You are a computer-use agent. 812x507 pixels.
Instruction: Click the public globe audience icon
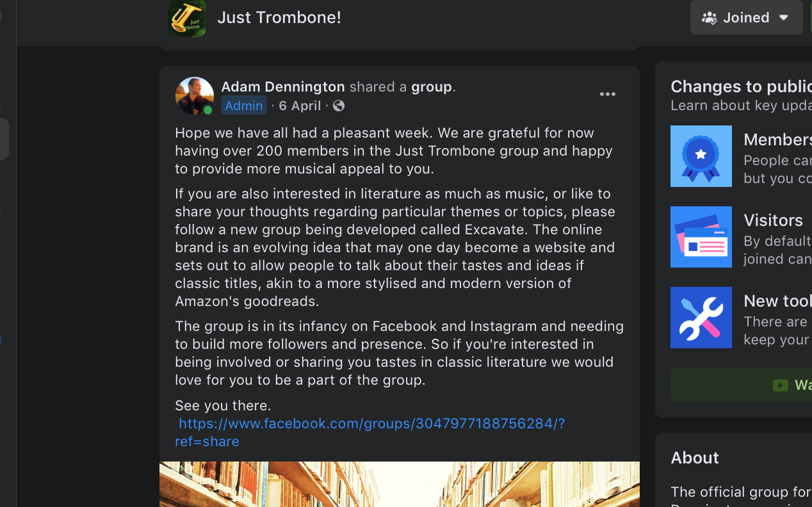(339, 106)
